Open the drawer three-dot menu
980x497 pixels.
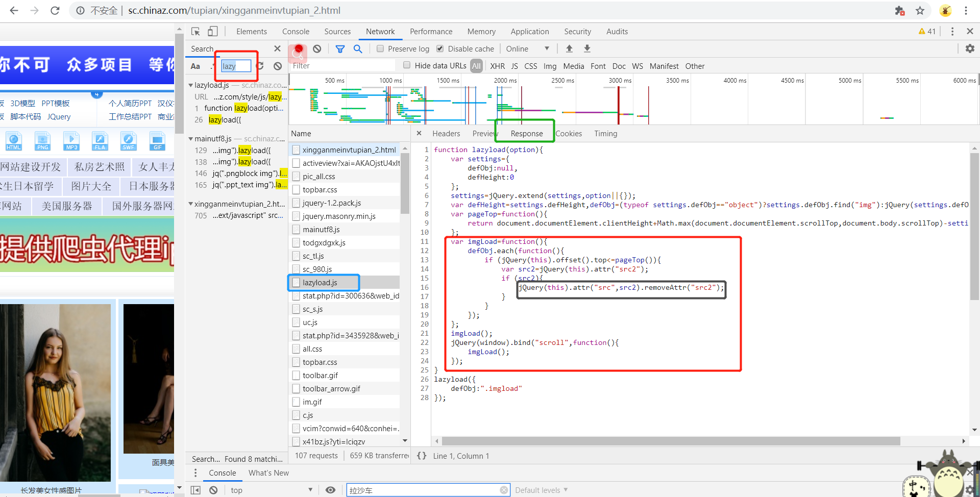(195, 473)
